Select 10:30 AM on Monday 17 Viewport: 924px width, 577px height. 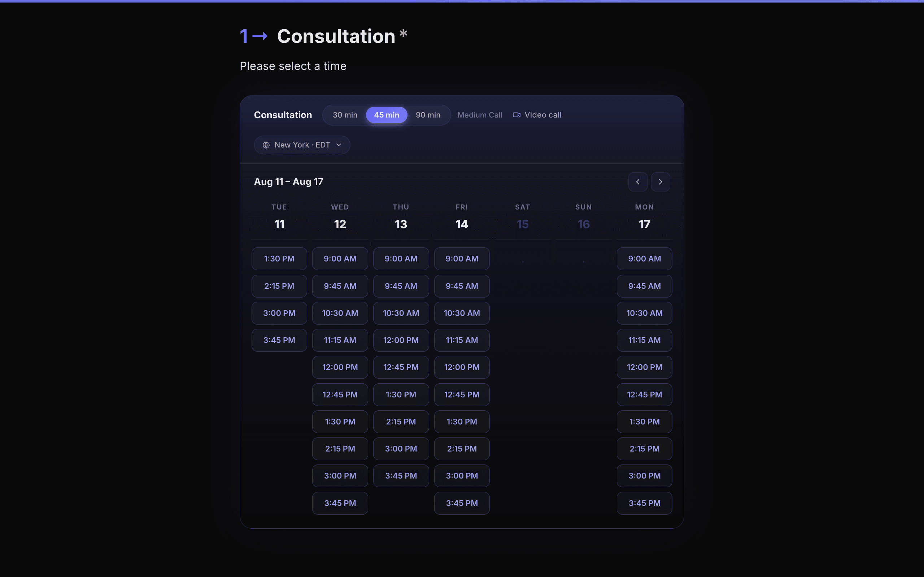click(x=645, y=313)
